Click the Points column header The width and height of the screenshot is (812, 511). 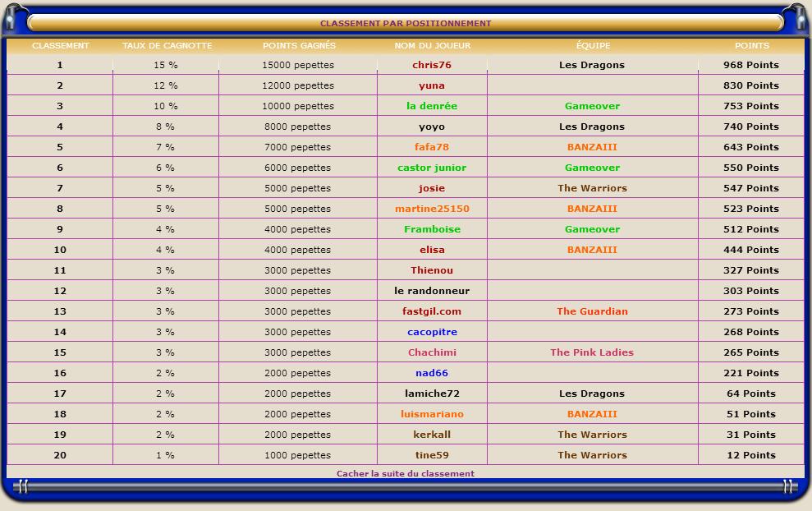click(751, 46)
